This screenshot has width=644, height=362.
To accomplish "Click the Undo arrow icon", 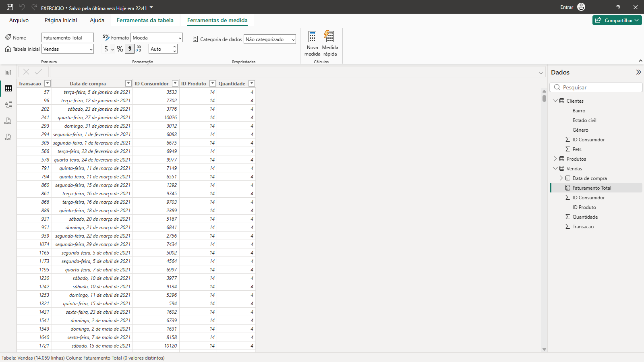I will (x=22, y=7).
